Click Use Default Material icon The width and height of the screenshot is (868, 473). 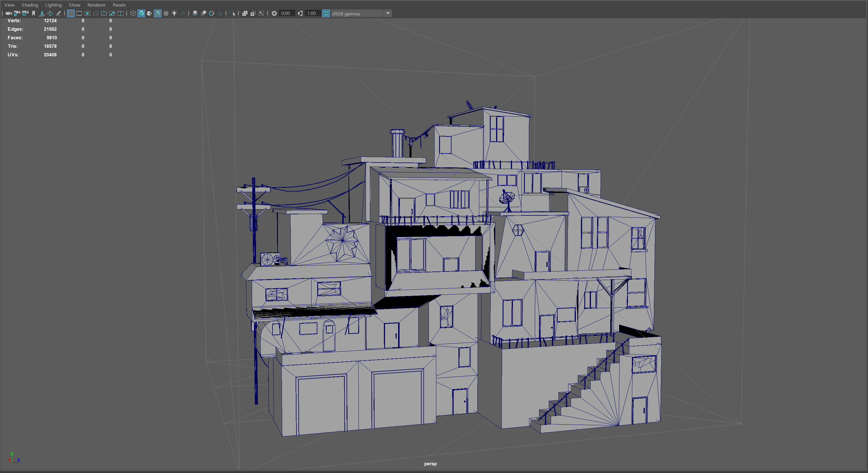click(150, 13)
